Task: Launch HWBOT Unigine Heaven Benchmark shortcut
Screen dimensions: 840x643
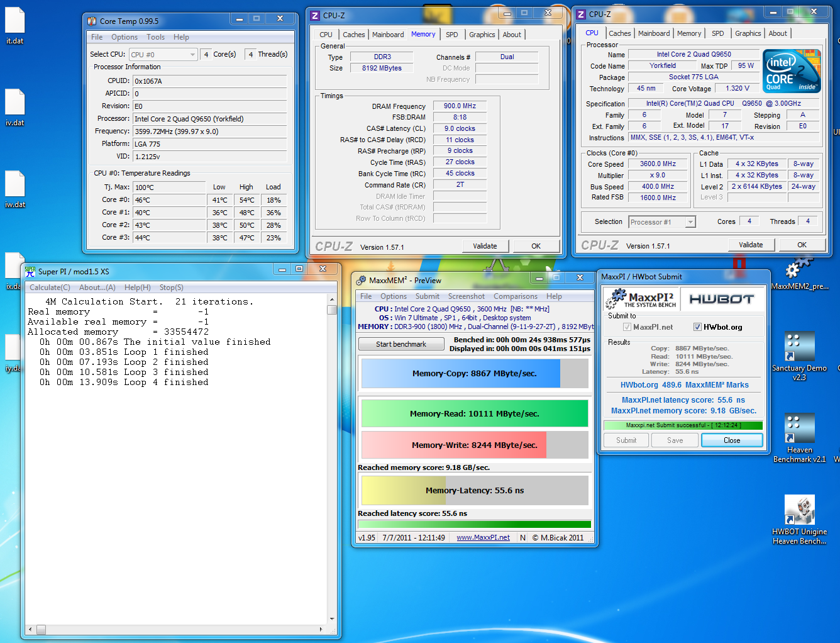Action: (799, 520)
